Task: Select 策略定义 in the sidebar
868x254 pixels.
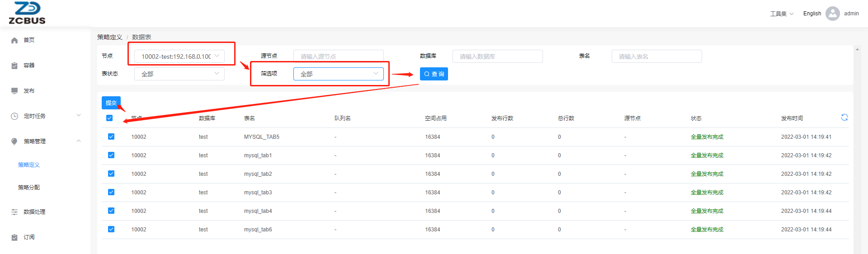Action: (29, 165)
